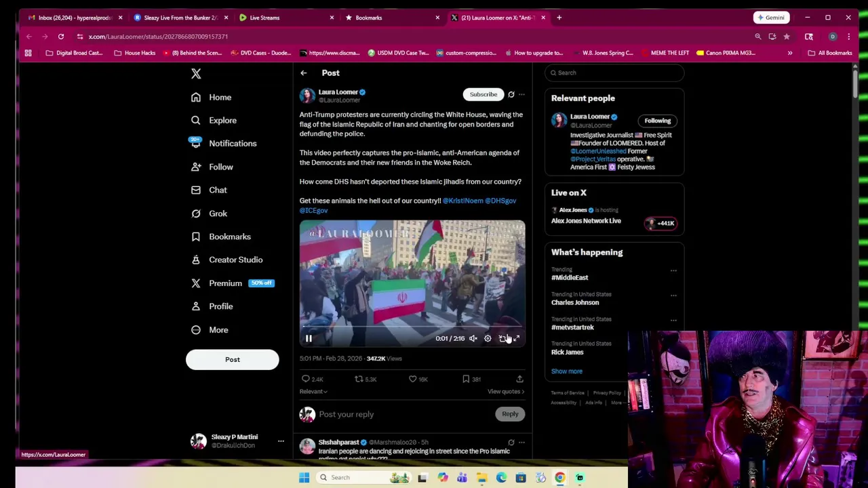Open Microsoft Edge from taskbar
Screen dimensions: 868x488
point(501,478)
